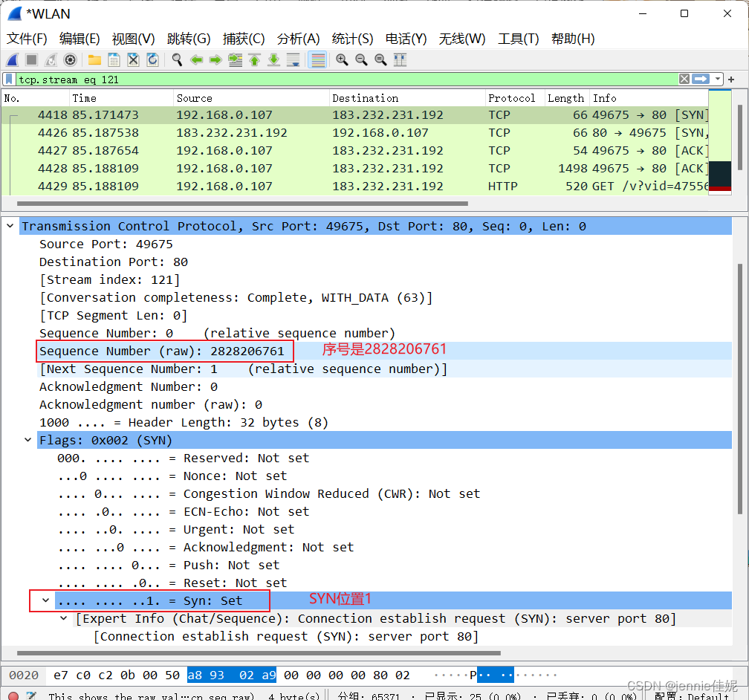Select the Stream index: 121 field
This screenshot has height=700, width=749.
click(x=110, y=280)
